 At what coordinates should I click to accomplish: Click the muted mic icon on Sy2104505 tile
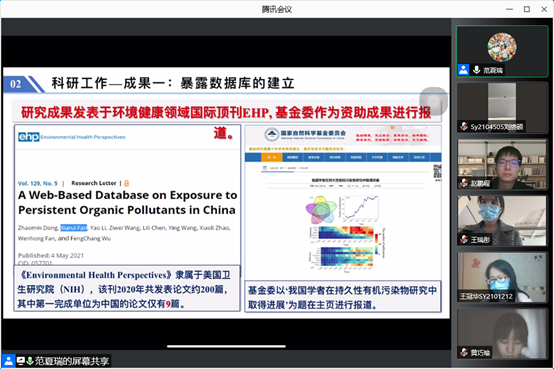464,126
